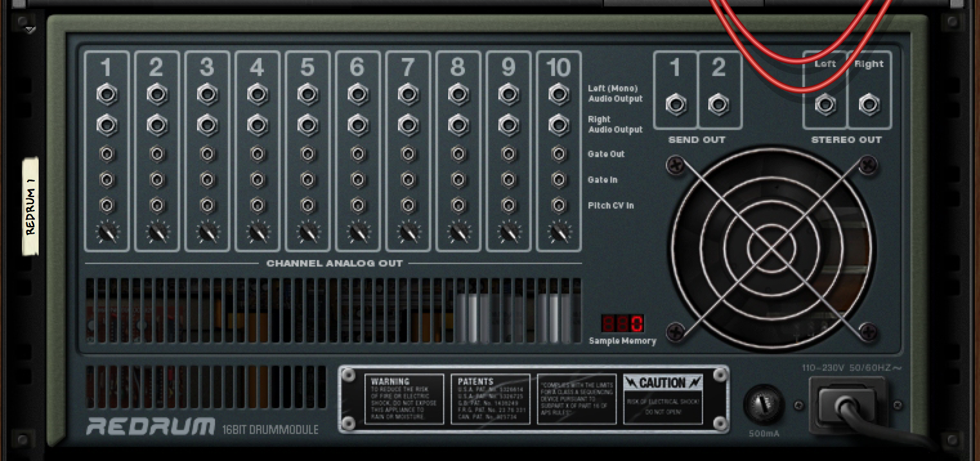This screenshot has height=461, width=980.
Task: Click the 'CHANNEL ANALOG OUT' label
Action: tap(334, 263)
